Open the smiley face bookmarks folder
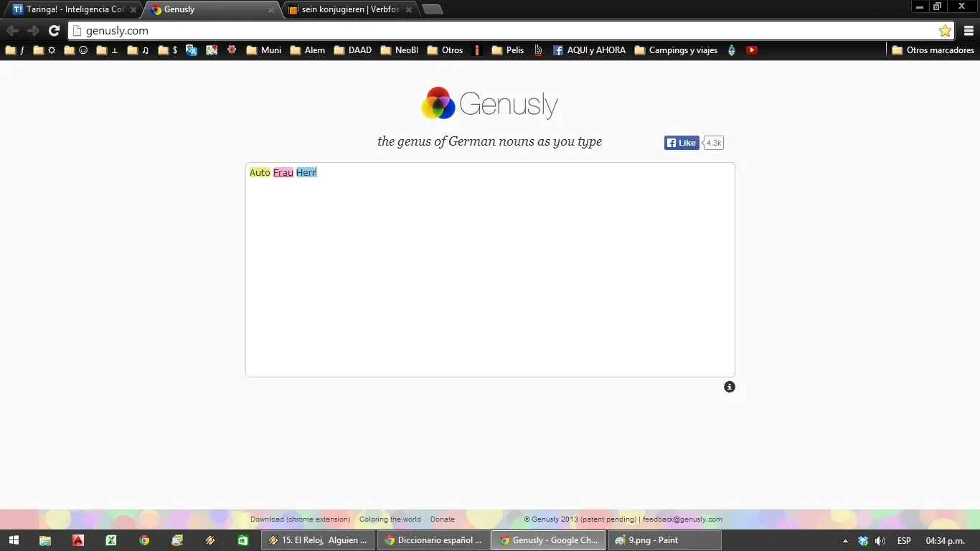Image resolution: width=980 pixels, height=551 pixels. [76, 50]
